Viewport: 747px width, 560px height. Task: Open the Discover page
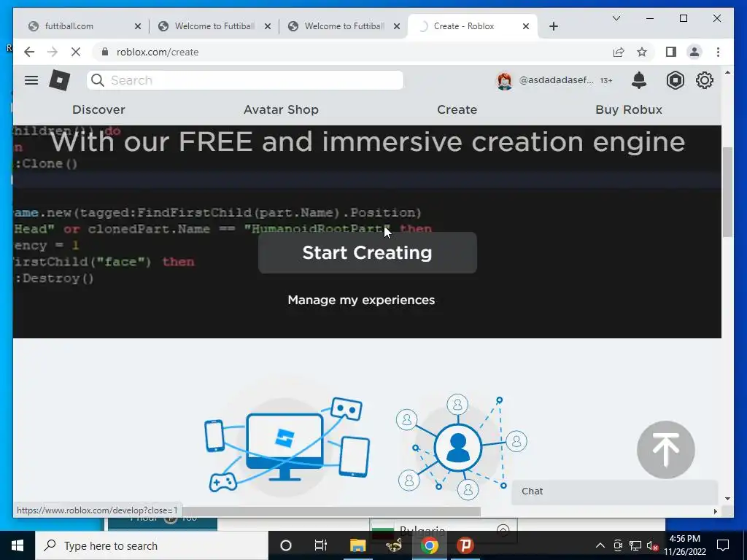[98, 109]
